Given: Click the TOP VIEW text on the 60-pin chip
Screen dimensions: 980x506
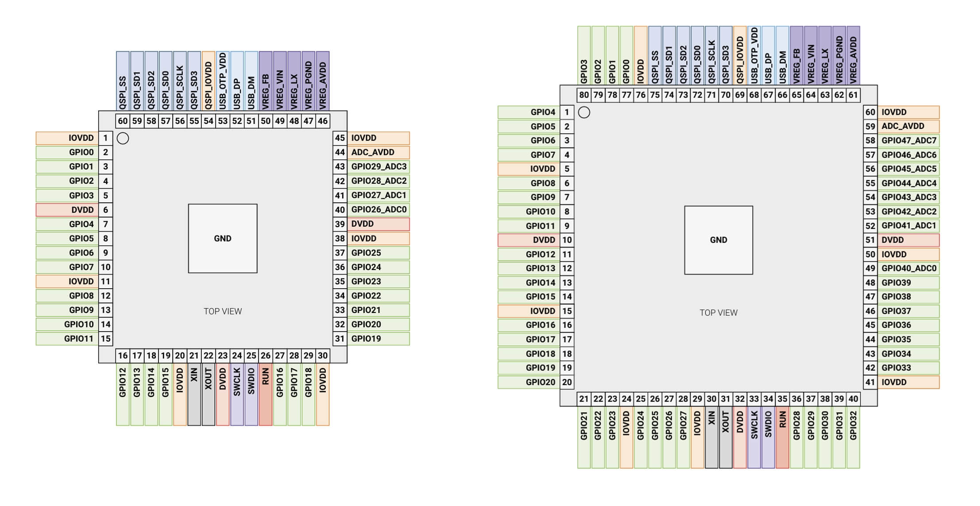Looking at the screenshot, I should [x=223, y=311].
